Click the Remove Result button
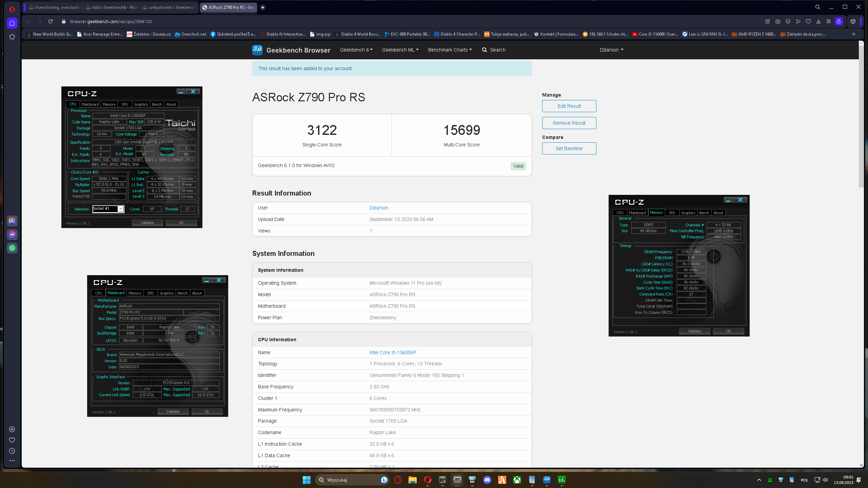868x488 pixels. [x=569, y=123]
